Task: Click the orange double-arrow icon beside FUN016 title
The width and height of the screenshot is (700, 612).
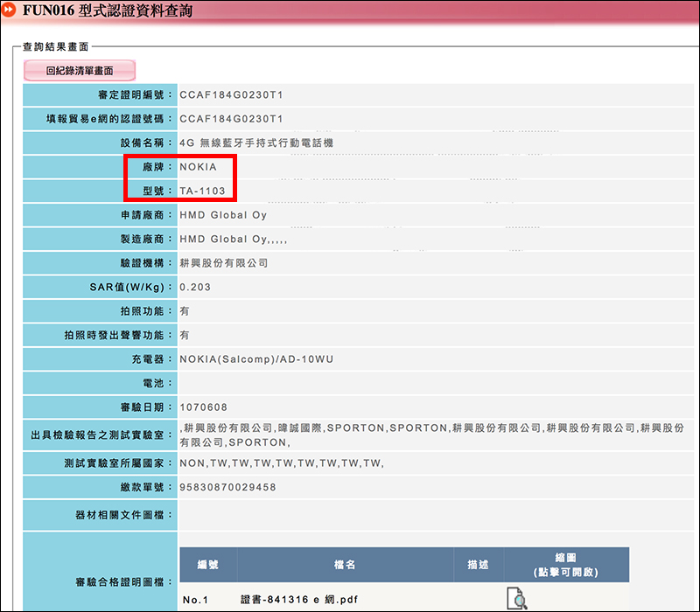Action: pyautogui.click(x=9, y=10)
